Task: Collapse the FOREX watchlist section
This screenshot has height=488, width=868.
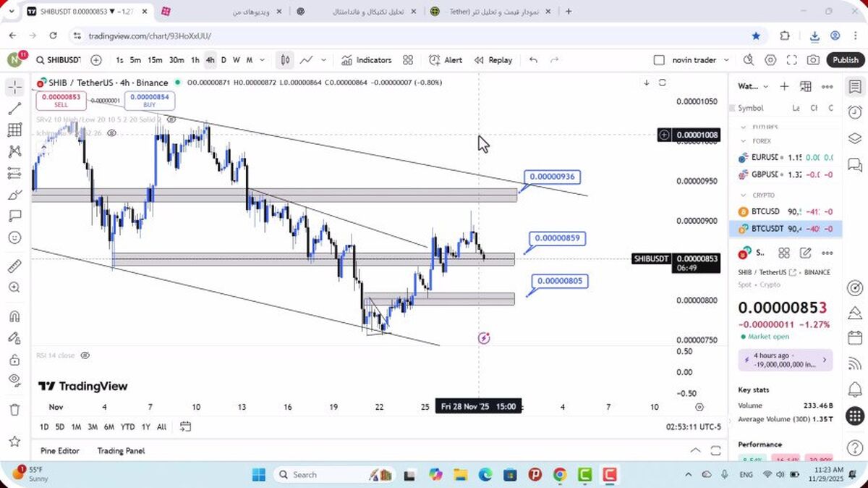Action: point(744,141)
